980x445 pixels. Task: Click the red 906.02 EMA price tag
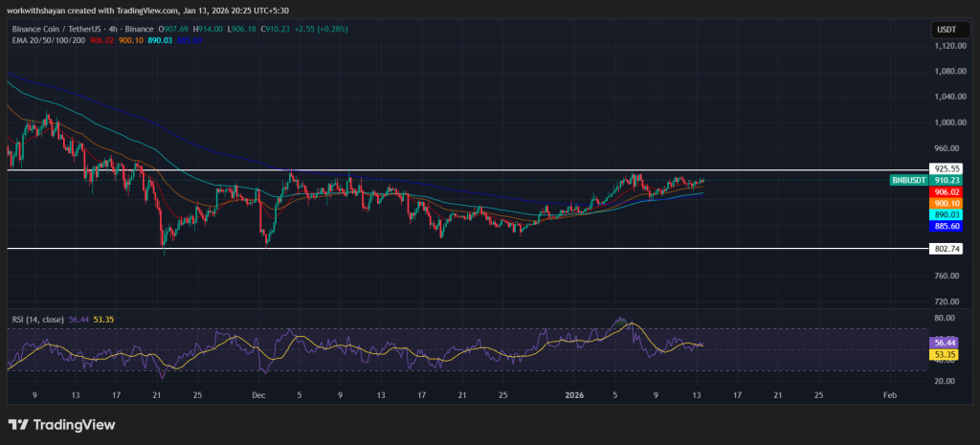(946, 192)
